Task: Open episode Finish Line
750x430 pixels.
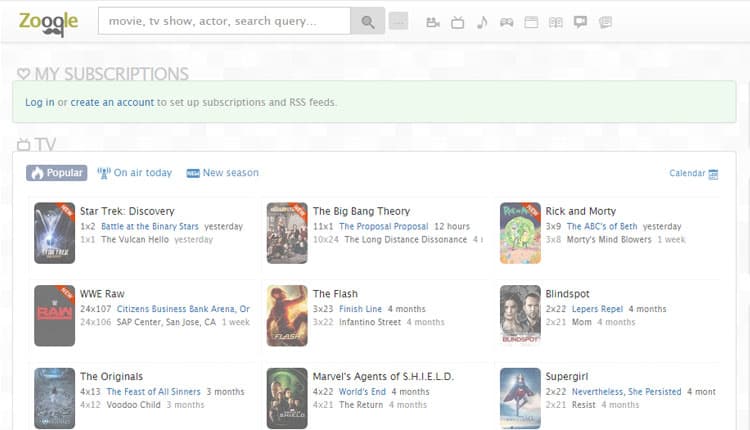Action: click(x=360, y=309)
